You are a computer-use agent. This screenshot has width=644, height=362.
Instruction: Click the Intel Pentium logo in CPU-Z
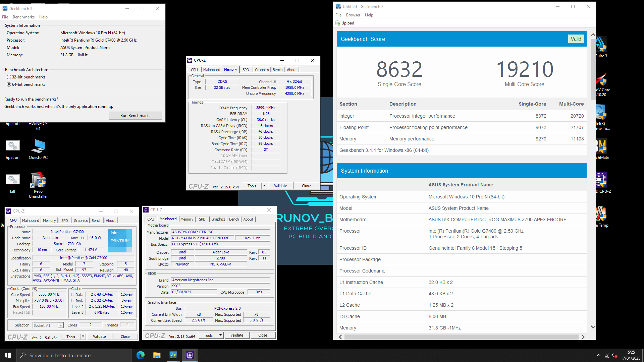click(120, 240)
